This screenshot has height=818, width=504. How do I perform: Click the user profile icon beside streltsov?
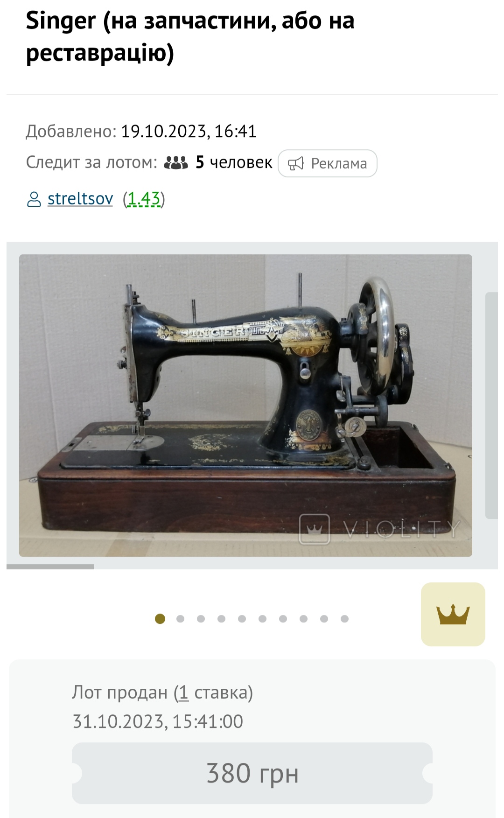[34, 199]
